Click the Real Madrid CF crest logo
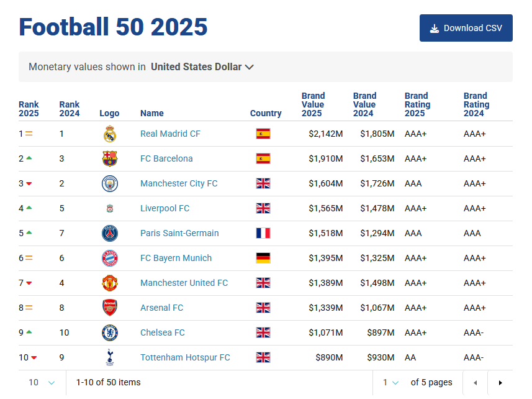 110,134
